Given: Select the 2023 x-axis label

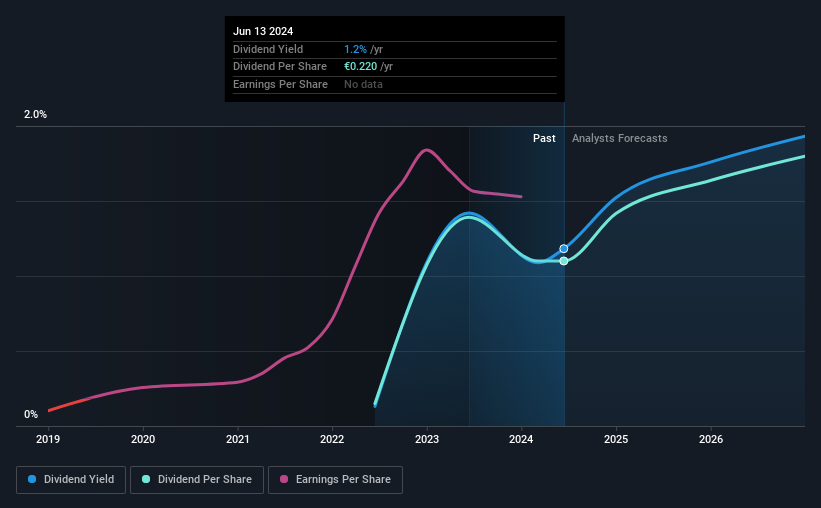Looking at the screenshot, I should tap(427, 439).
